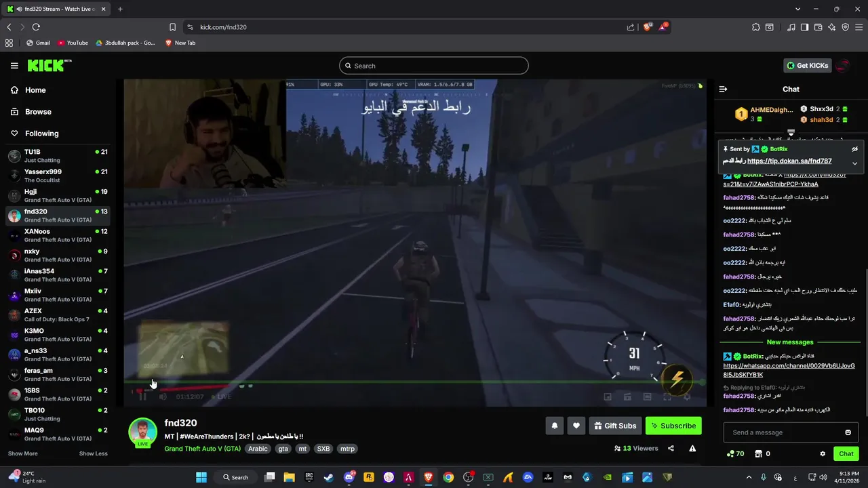Click Show Less in sidebar
This screenshot has width=868, height=488.
click(x=93, y=453)
